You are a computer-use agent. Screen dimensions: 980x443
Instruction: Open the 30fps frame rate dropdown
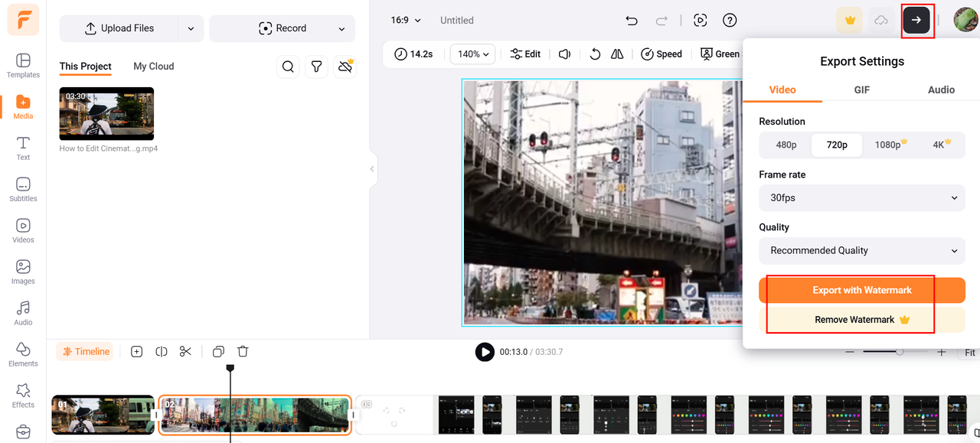862,197
